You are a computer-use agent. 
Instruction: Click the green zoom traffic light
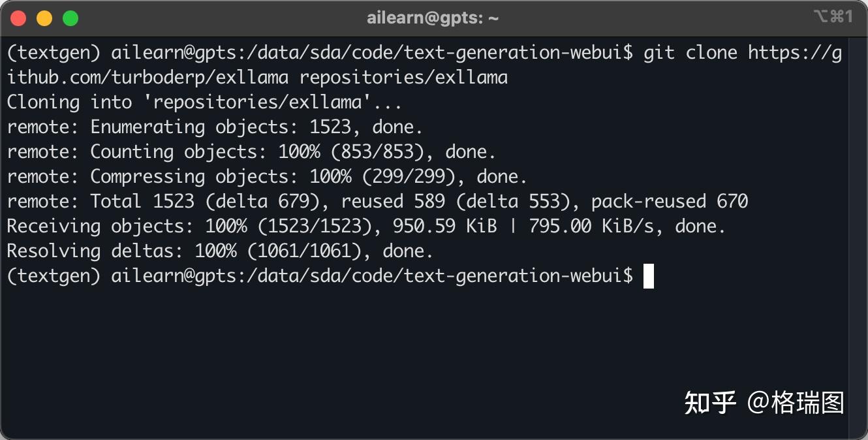(x=69, y=18)
